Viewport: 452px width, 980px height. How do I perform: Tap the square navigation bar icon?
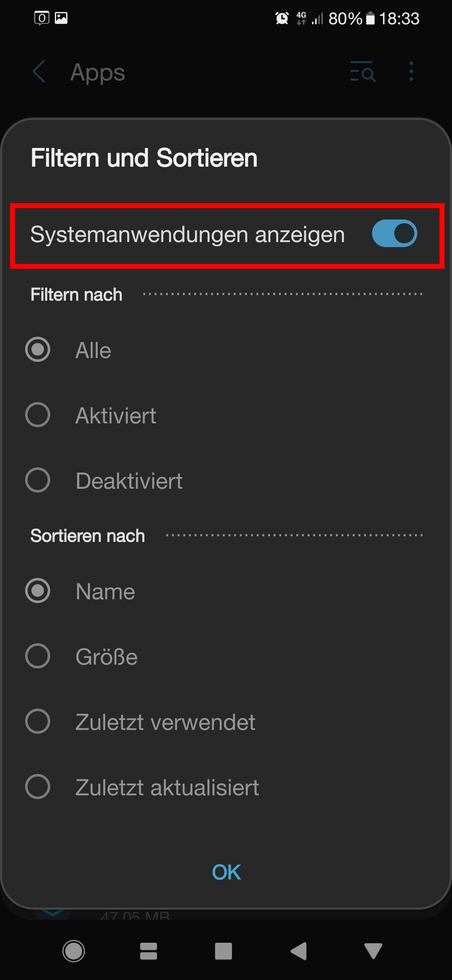(223, 951)
